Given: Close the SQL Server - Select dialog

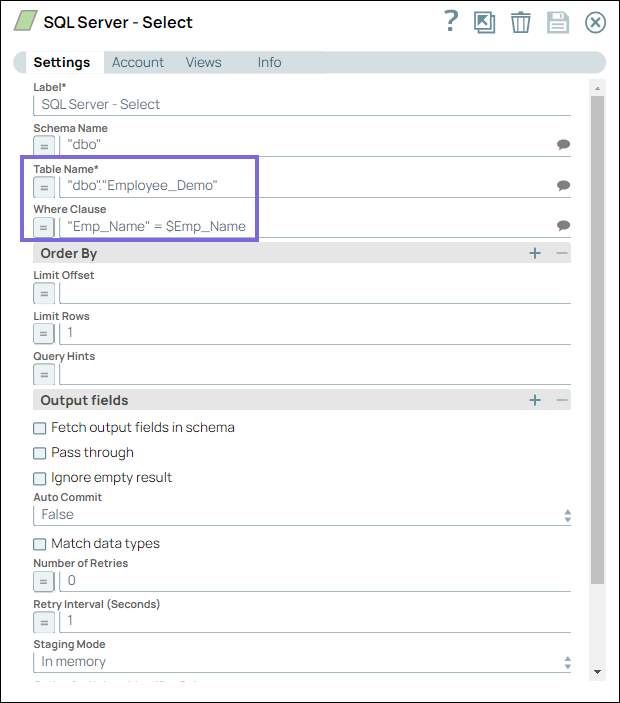Looking at the screenshot, I should pos(595,22).
